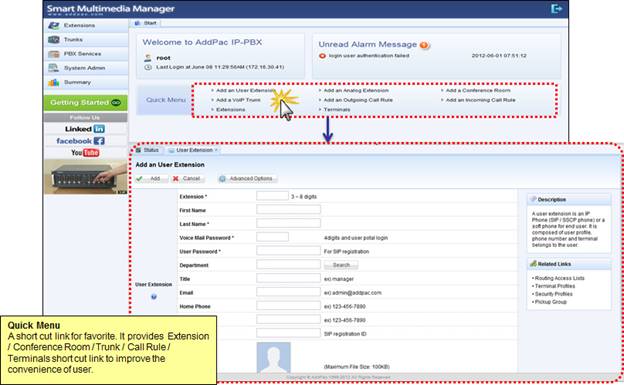Viewport: 624px width, 385px height.
Task: Click the Email input field
Action: (288, 292)
